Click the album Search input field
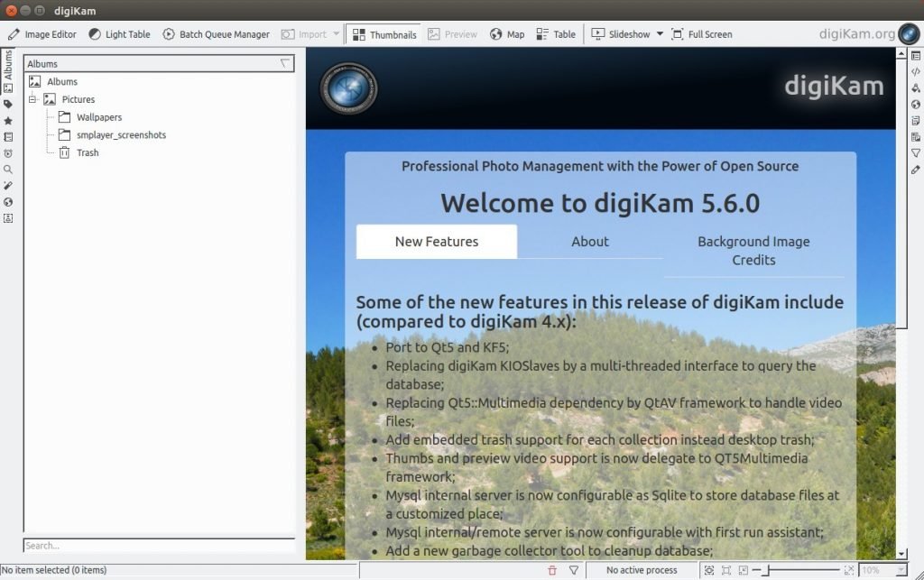This screenshot has height=580, width=924. [159, 546]
